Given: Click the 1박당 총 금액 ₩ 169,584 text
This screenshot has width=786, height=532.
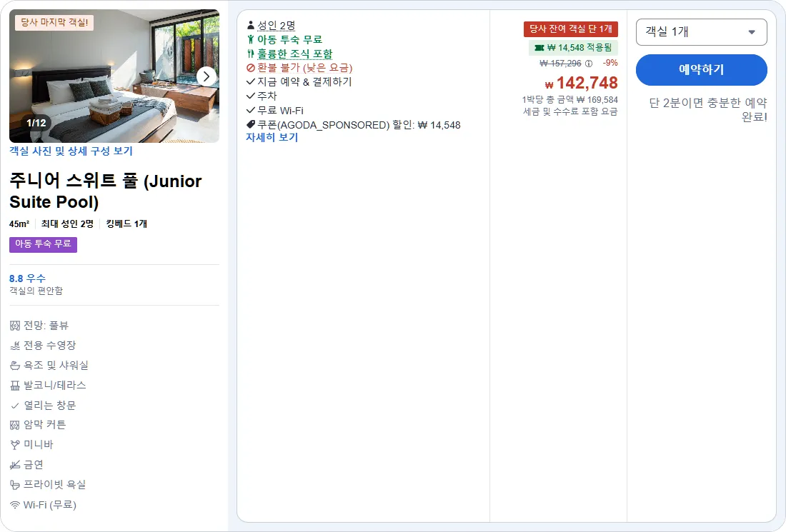Looking at the screenshot, I should 570,100.
